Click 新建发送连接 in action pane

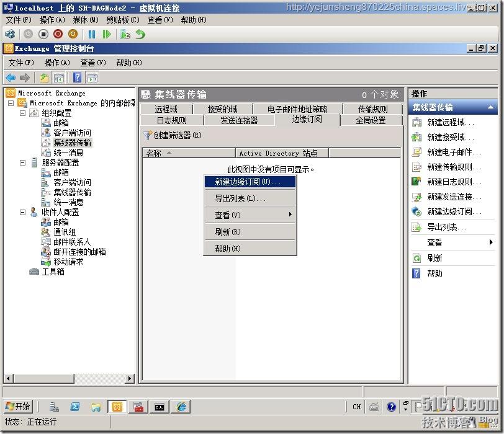click(x=454, y=197)
